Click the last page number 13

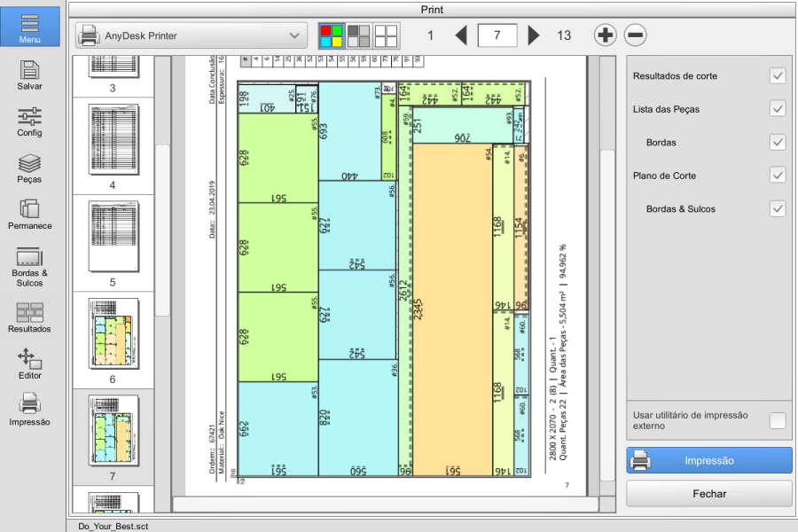(563, 35)
